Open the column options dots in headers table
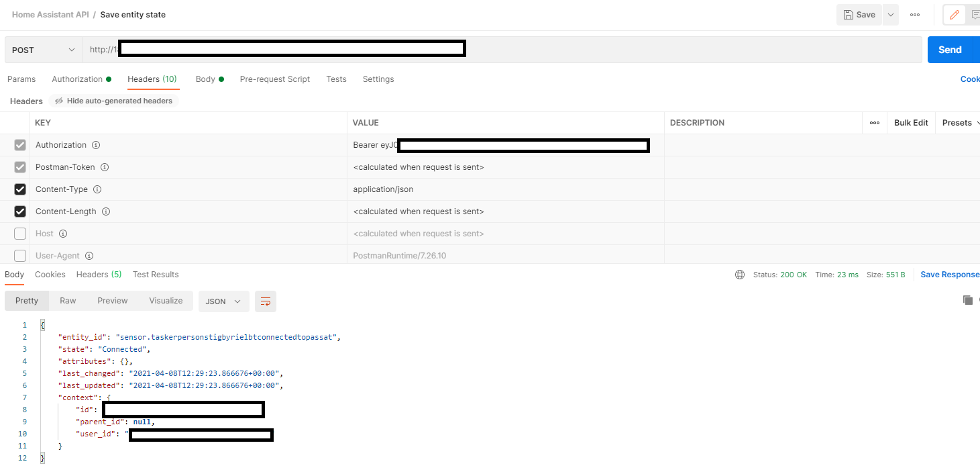Viewport: 980px width, 476px height. (x=875, y=123)
